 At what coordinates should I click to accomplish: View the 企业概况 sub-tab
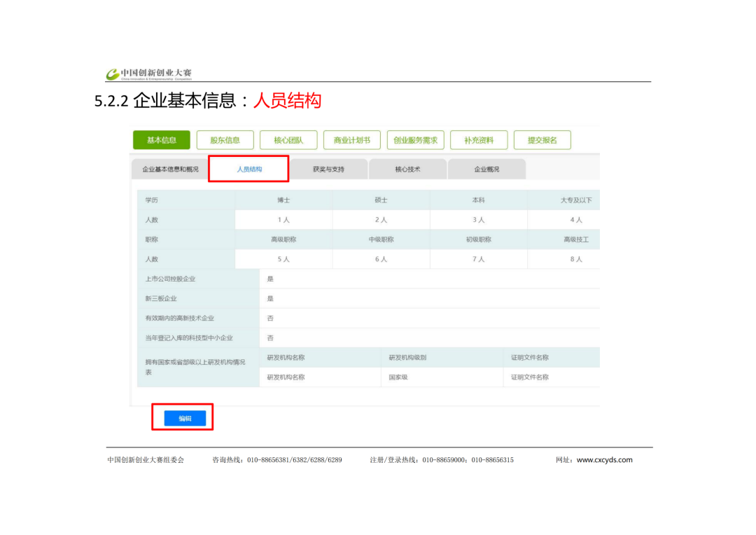coord(486,169)
